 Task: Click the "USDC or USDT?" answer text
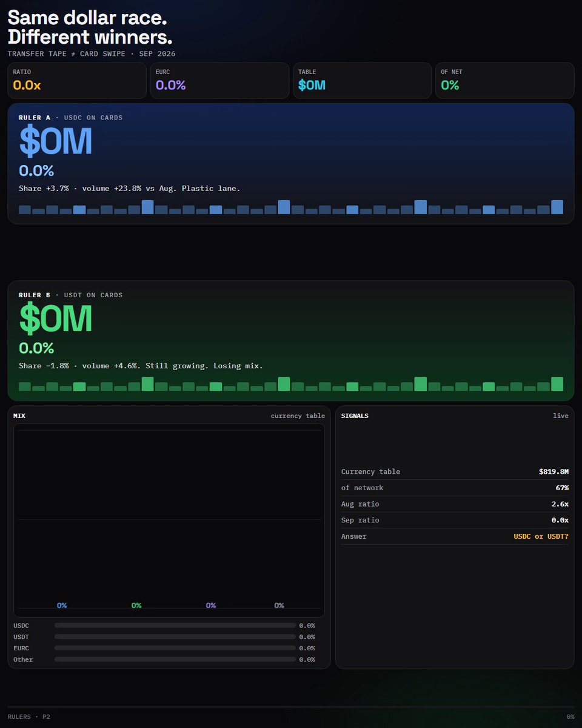541,536
